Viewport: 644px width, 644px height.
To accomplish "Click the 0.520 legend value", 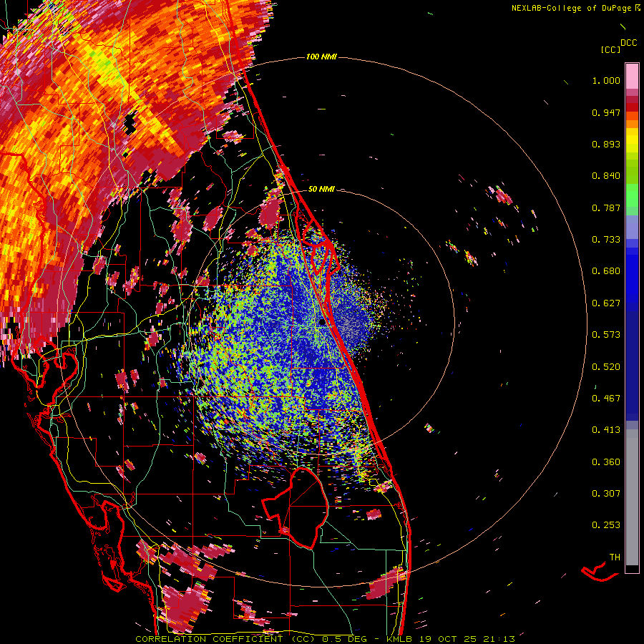I will pyautogui.click(x=606, y=367).
